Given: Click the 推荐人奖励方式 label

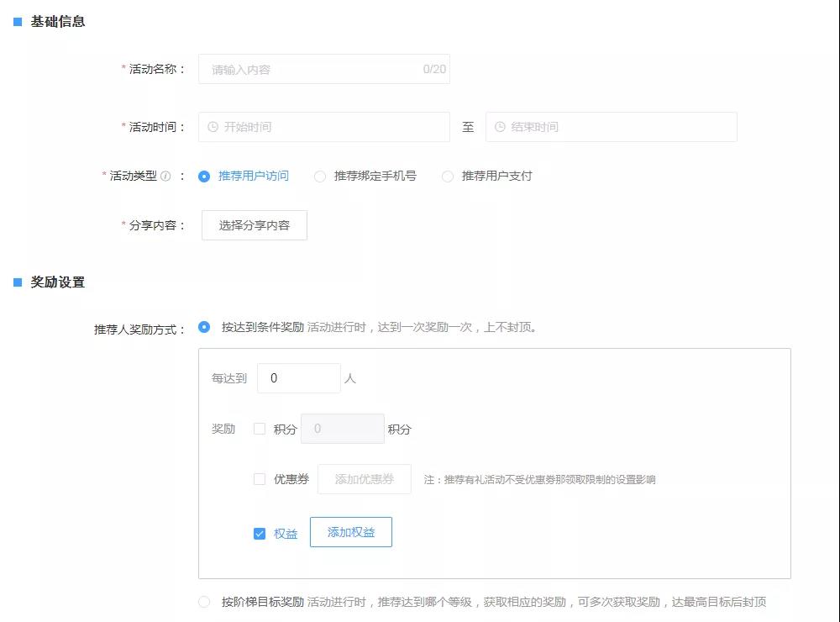Looking at the screenshot, I should coord(139,329).
